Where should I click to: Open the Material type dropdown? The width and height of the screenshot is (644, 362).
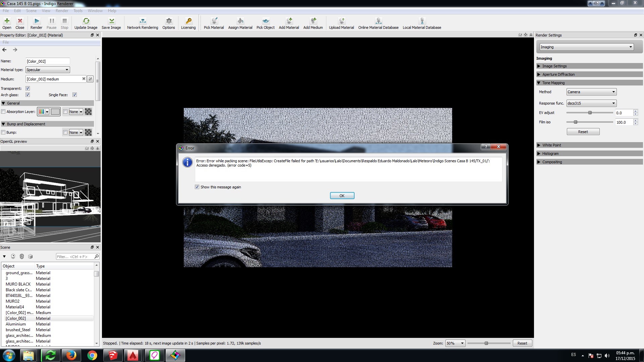(x=48, y=70)
